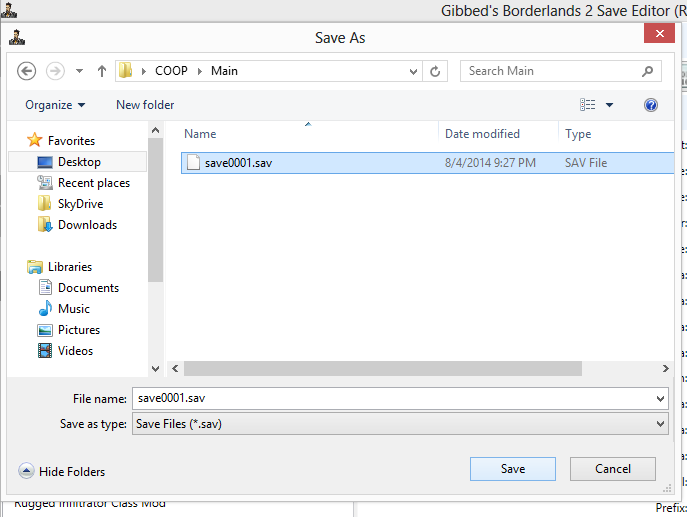This screenshot has height=517, width=687.
Task: Open the Help question mark icon
Action: (651, 105)
